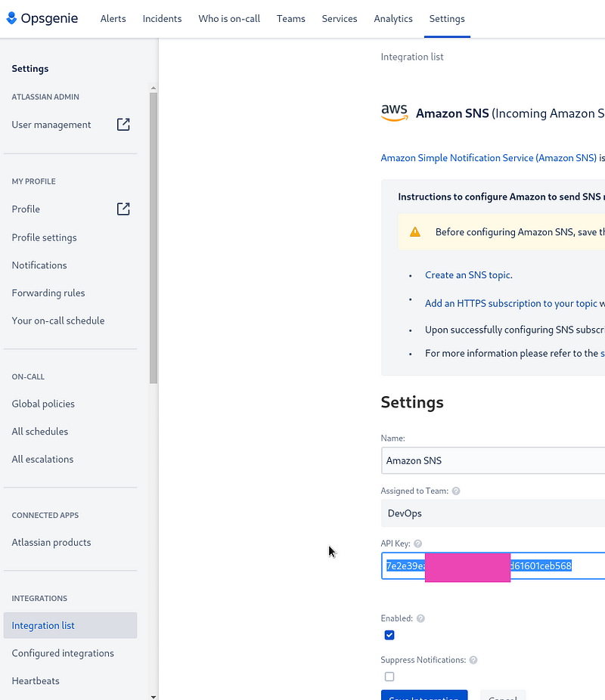Open Forwarding rules
605x700 pixels.
pyautogui.click(x=48, y=293)
